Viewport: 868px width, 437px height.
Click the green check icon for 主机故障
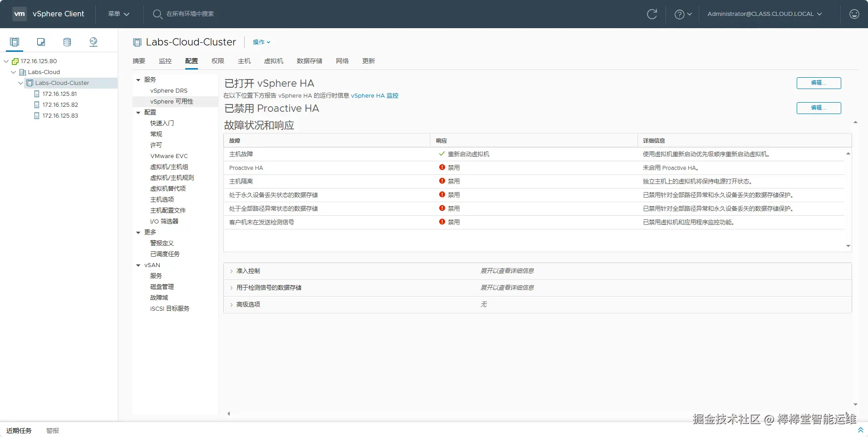point(442,154)
